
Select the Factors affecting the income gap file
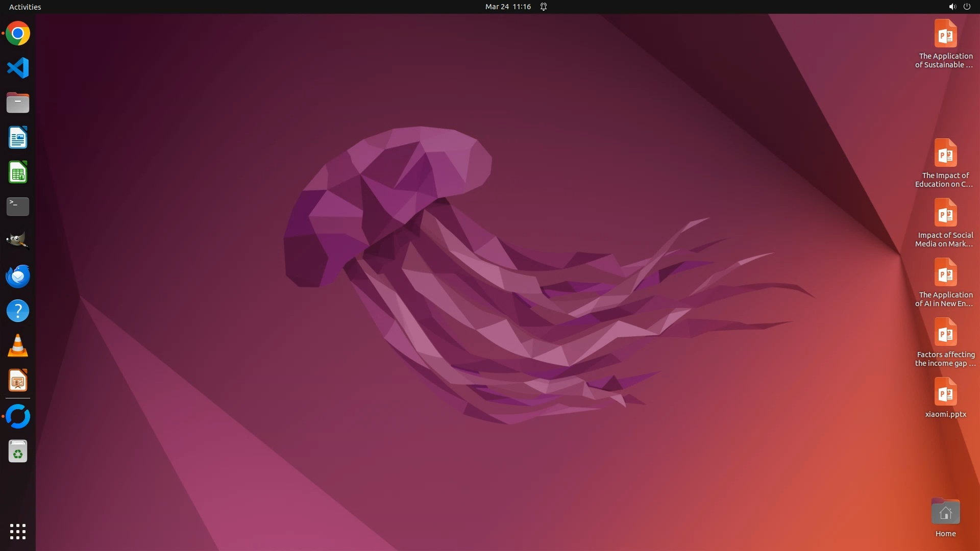945,333
